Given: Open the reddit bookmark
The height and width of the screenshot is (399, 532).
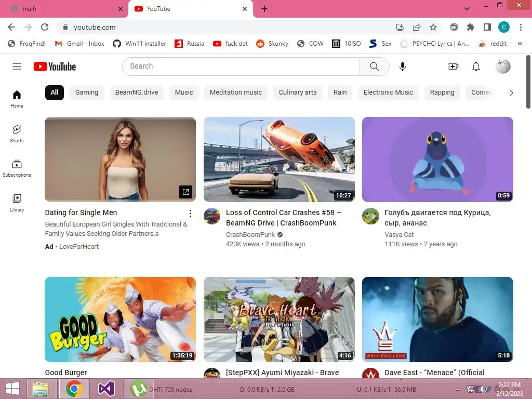Looking at the screenshot, I should tap(493, 44).
